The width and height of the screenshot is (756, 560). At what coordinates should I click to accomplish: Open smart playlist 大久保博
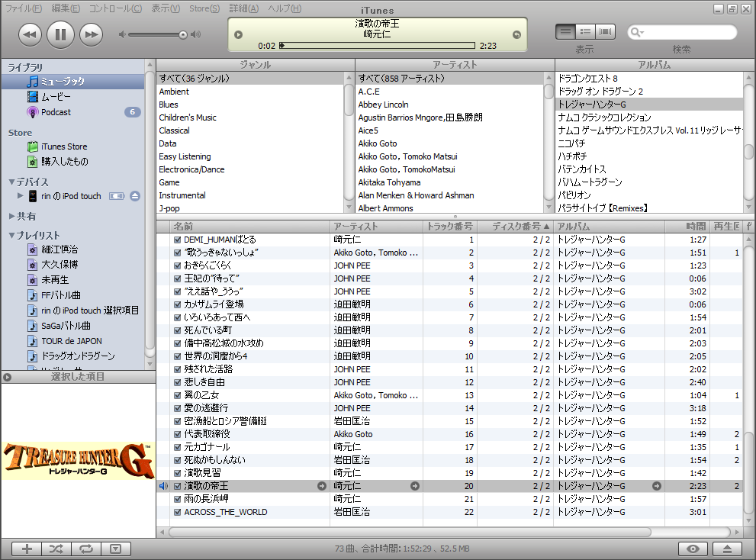pos(72,265)
